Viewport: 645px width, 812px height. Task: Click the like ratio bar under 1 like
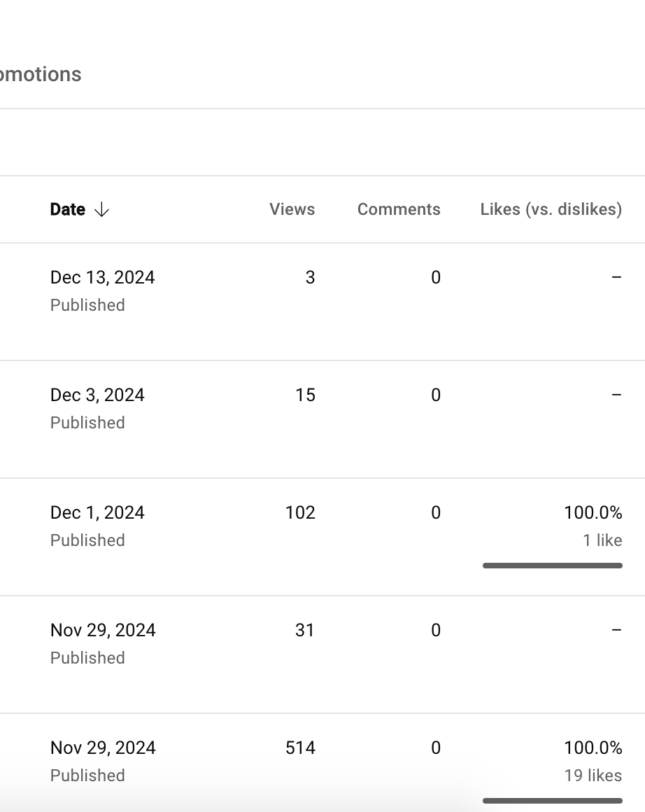(553, 566)
